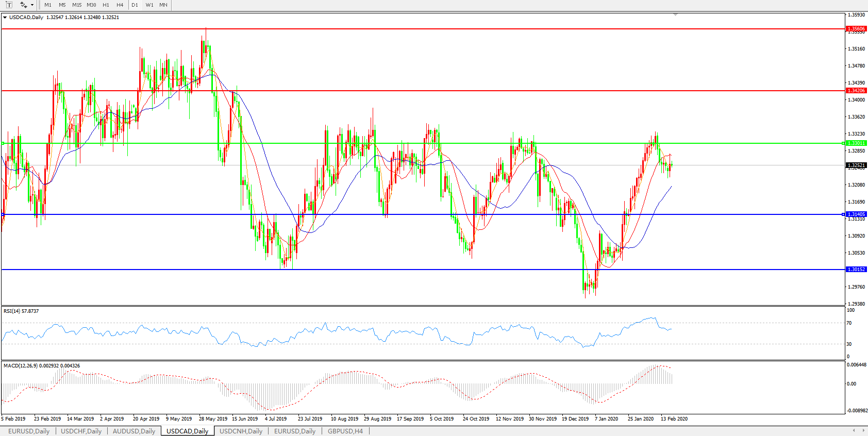Activate the M15 timeframe button

point(77,5)
